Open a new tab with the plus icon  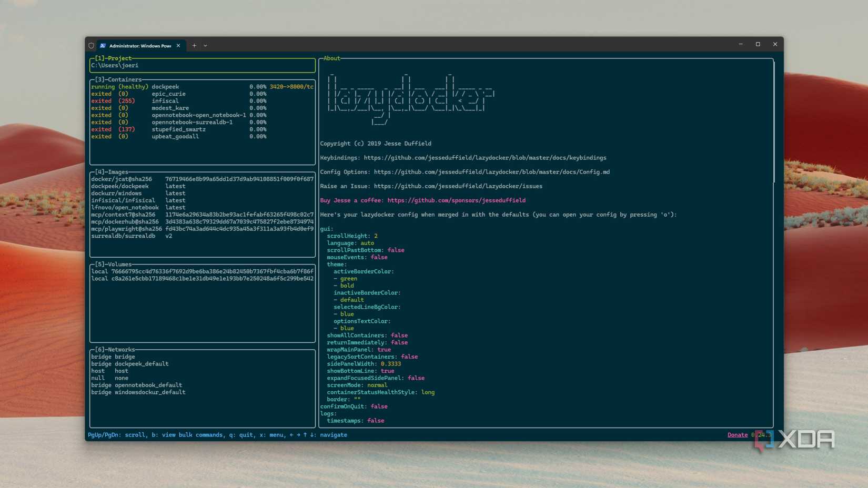194,46
